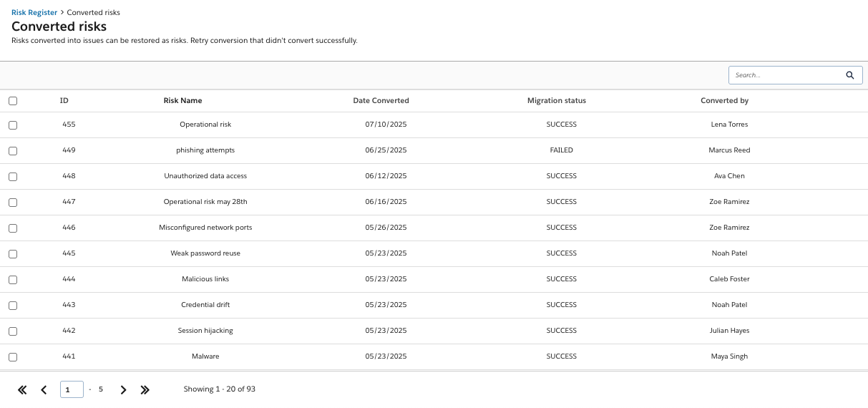Click date 05/26/2025 cell
Viewport: 868px width, 408px height.
coord(386,228)
